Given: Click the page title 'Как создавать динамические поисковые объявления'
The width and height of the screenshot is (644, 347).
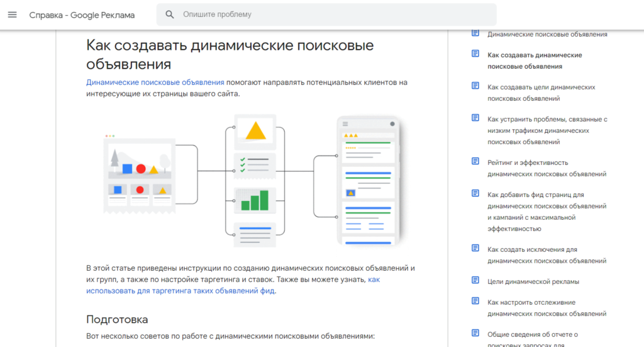Looking at the screenshot, I should (x=230, y=54).
